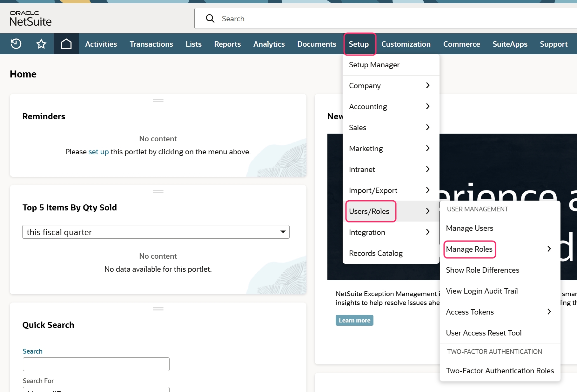The width and height of the screenshot is (577, 392).
Task: Click the 'set up' link in Reminders
Action: click(x=98, y=152)
